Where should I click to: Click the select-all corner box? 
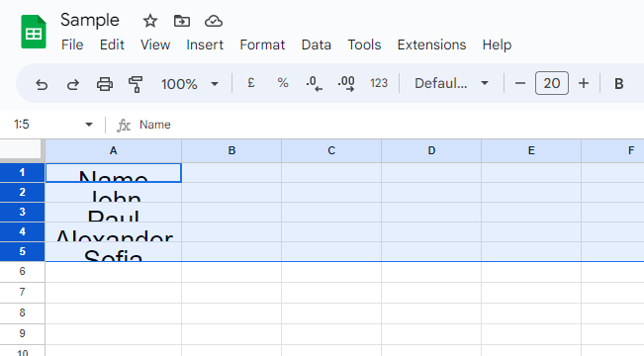(21, 150)
